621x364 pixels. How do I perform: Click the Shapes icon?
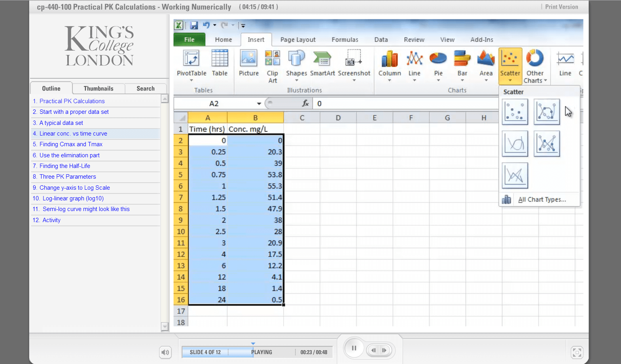(296, 58)
